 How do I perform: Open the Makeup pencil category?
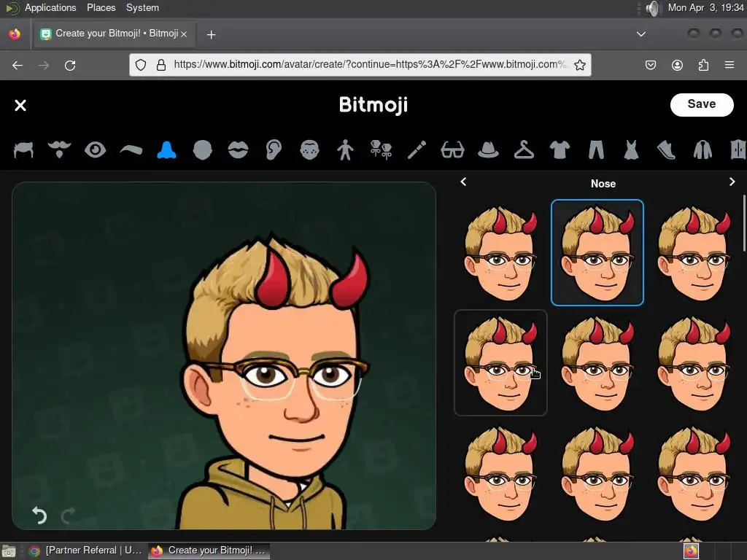tap(417, 150)
